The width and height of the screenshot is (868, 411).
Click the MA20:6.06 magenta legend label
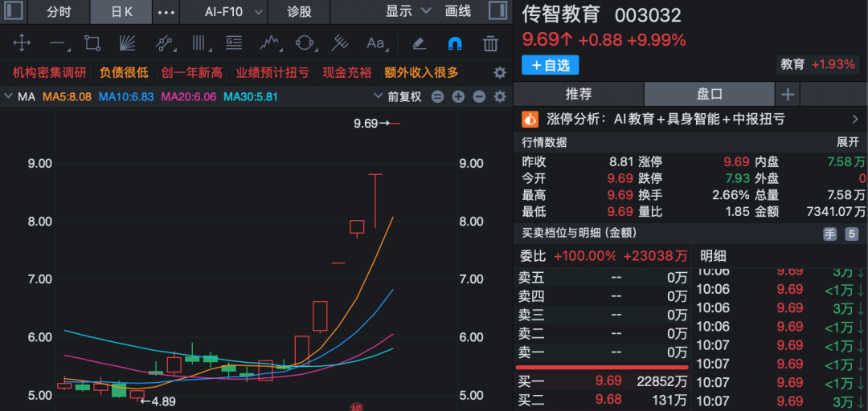[x=188, y=97]
